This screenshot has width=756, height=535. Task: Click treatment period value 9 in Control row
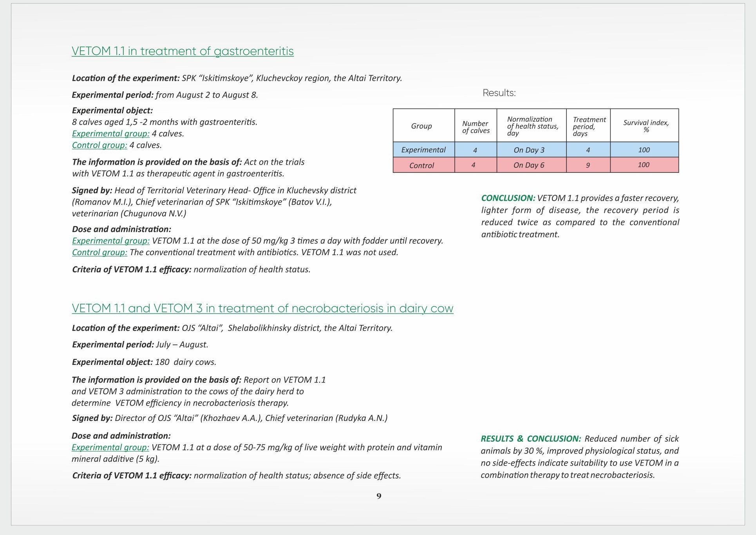(588, 165)
